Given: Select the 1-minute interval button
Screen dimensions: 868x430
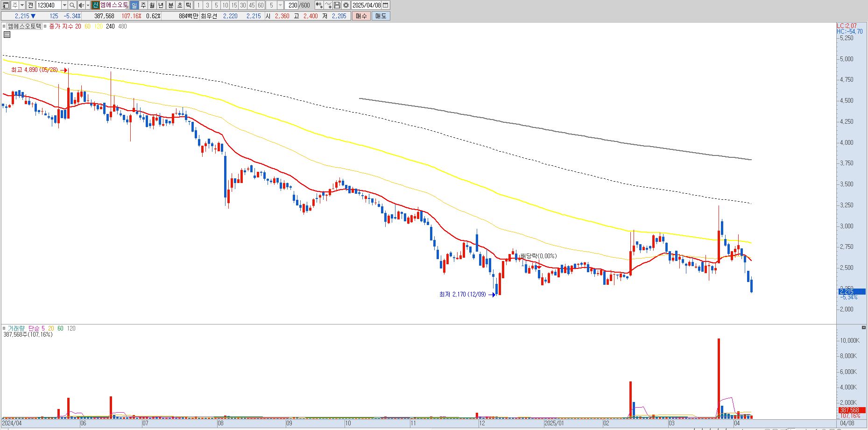Looking at the screenshot, I should (198, 5).
